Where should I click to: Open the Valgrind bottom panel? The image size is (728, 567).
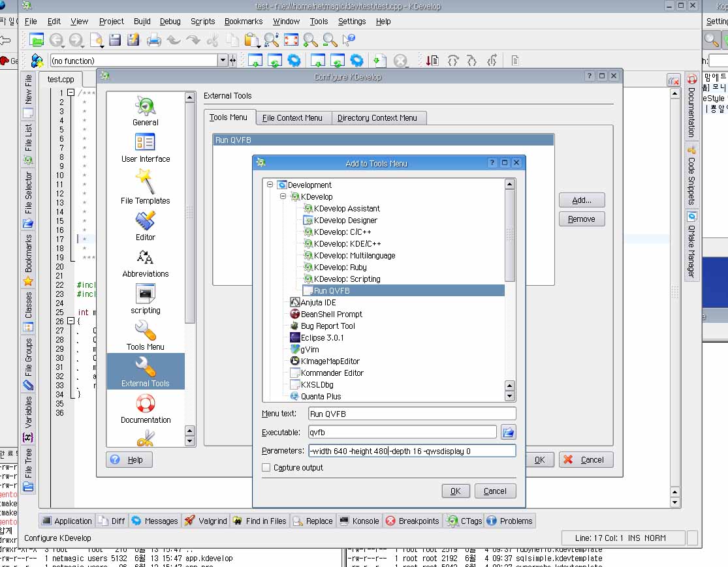[205, 521]
